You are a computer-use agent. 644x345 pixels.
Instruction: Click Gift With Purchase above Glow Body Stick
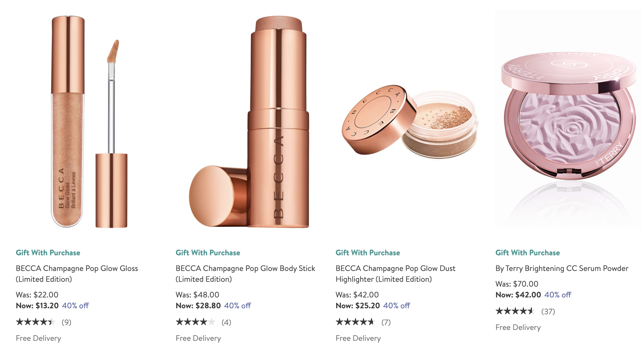pyautogui.click(x=208, y=253)
